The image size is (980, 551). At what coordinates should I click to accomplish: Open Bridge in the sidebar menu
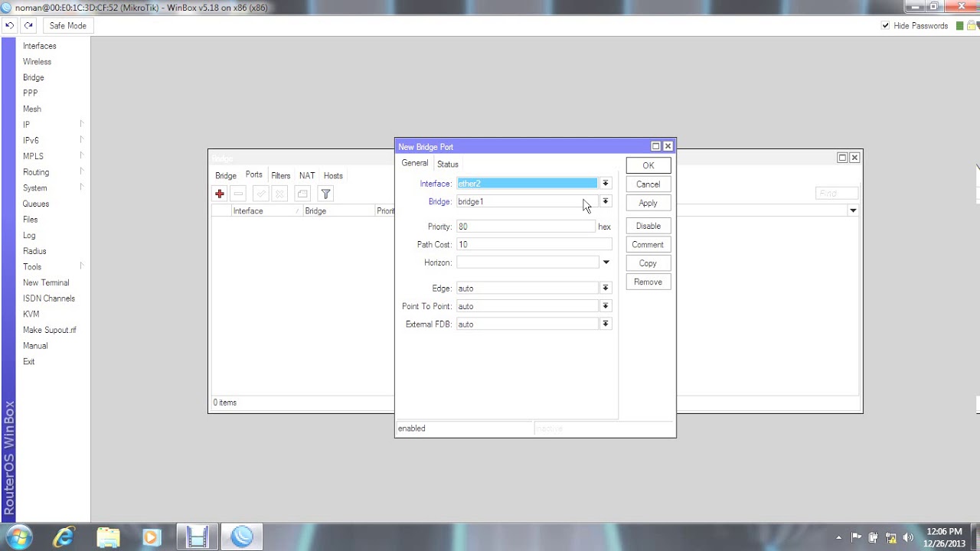click(x=34, y=77)
